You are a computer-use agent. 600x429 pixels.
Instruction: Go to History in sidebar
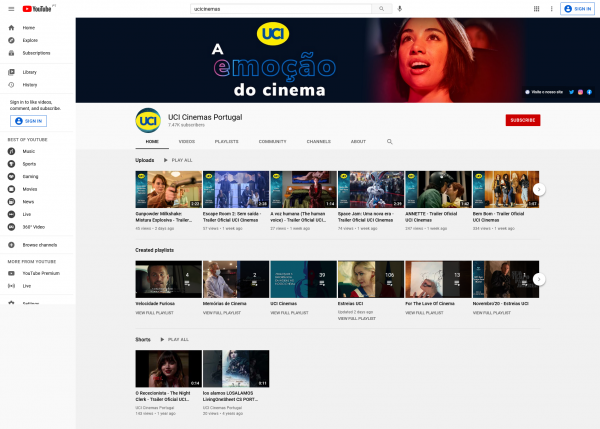click(30, 84)
